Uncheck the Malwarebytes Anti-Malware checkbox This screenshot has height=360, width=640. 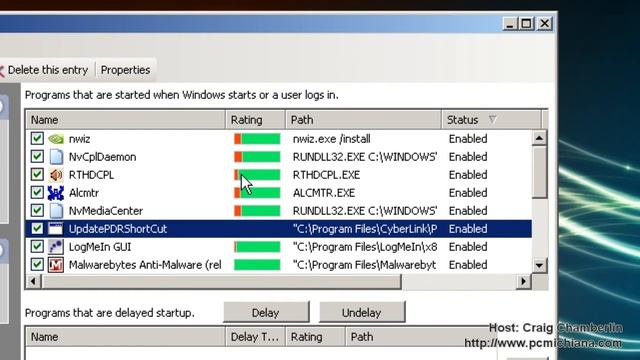(37, 264)
